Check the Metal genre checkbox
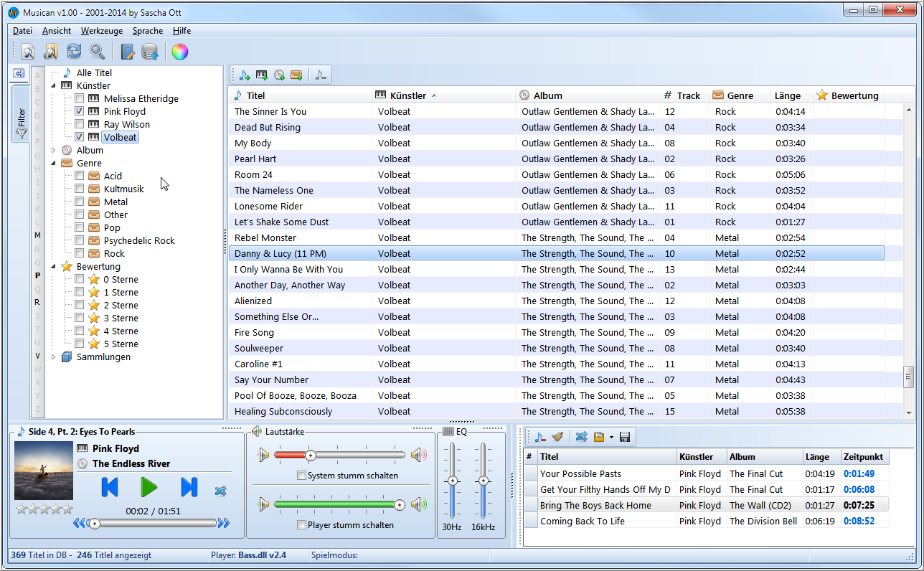This screenshot has width=924, height=571. click(80, 202)
